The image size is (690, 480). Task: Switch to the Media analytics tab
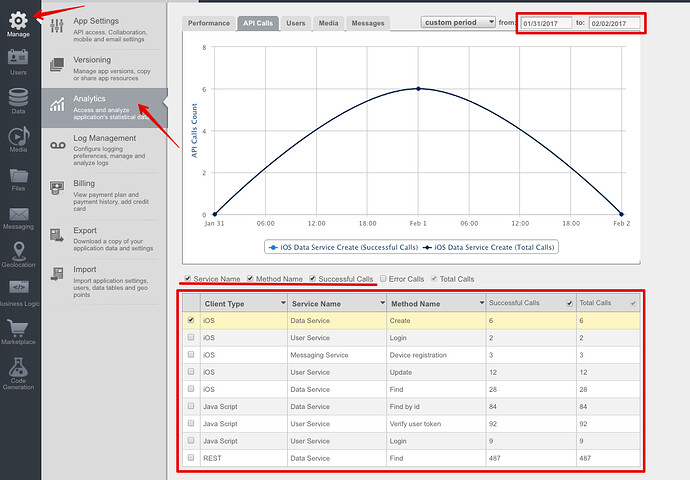click(328, 23)
